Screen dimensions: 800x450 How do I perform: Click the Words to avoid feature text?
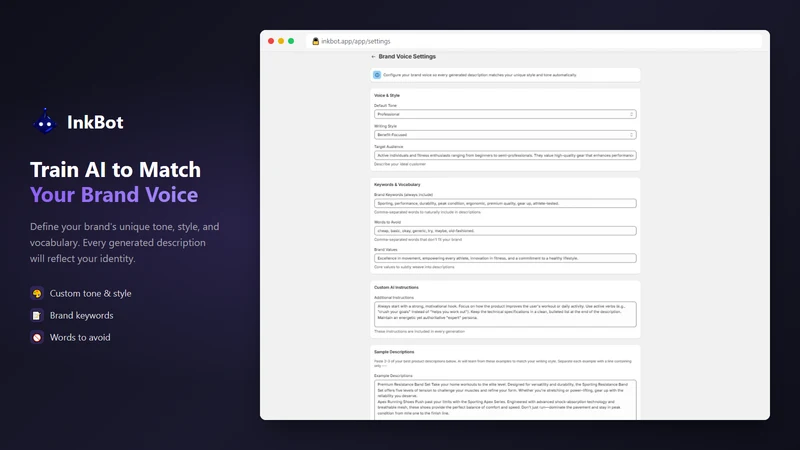point(80,337)
